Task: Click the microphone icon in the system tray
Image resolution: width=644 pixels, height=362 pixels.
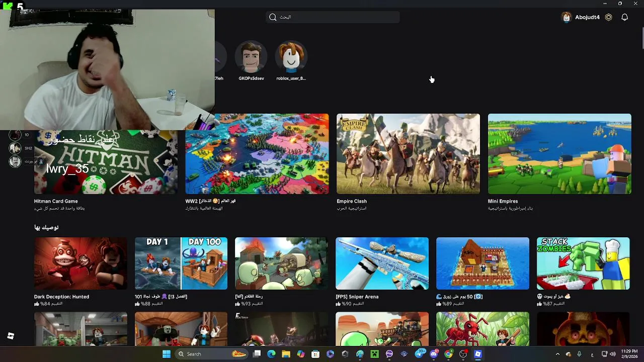Action: pos(580,354)
